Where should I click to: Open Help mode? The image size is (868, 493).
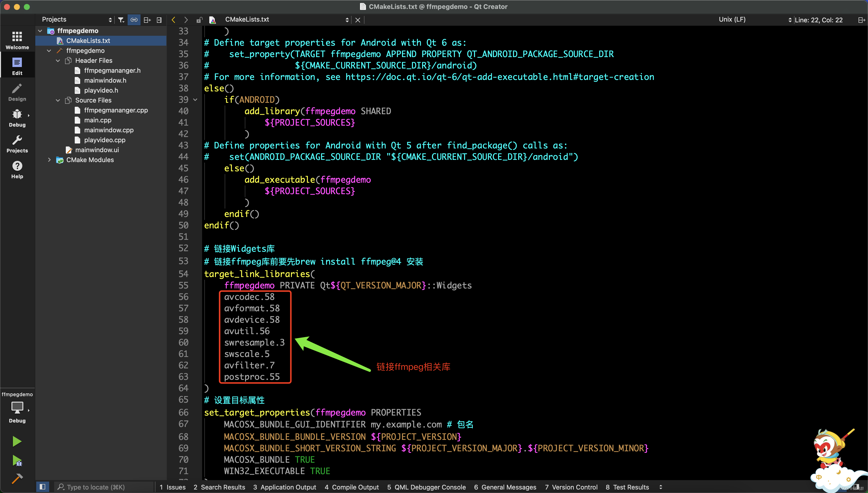click(x=17, y=169)
